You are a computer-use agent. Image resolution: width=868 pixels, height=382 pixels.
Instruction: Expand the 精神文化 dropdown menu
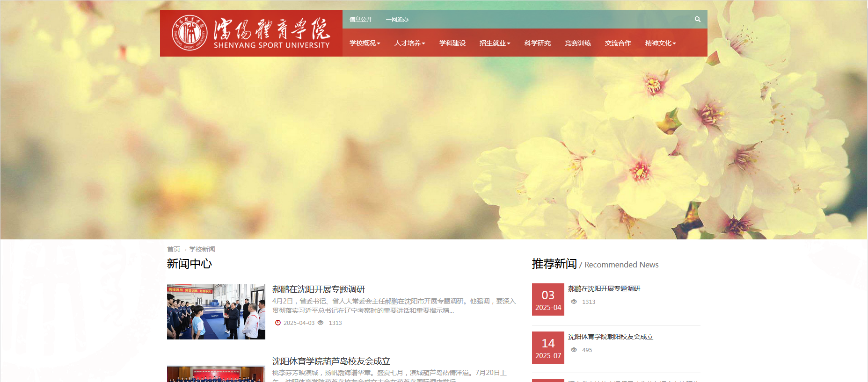(x=660, y=43)
